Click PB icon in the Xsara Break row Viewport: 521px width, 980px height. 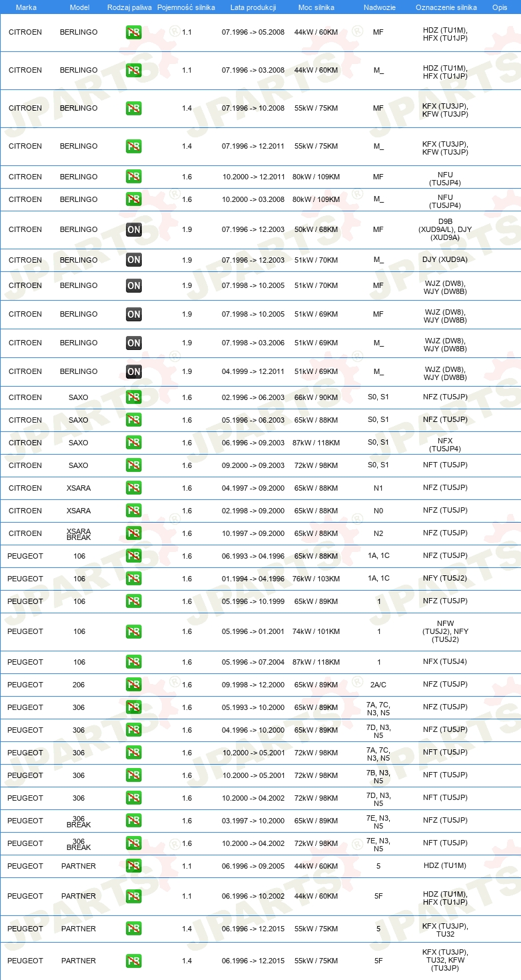pyautogui.click(x=134, y=533)
